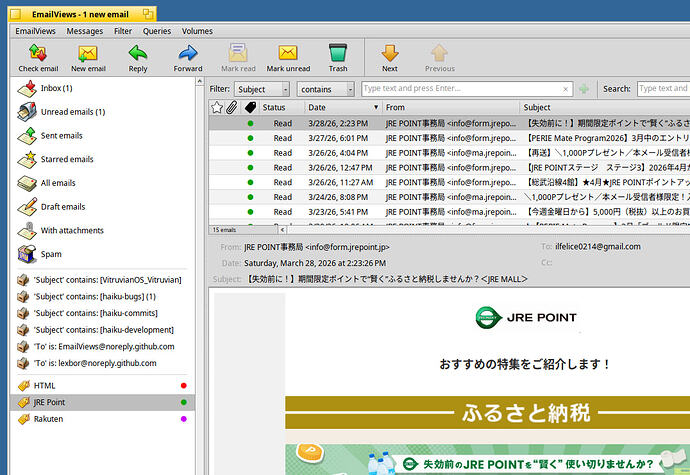Sort by the Status column header

[274, 107]
